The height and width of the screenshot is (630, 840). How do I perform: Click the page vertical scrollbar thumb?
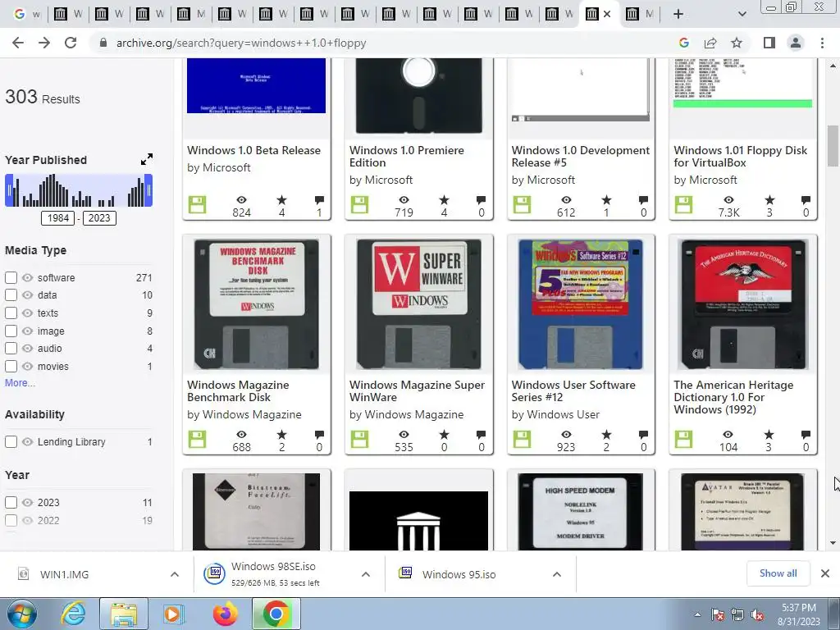[x=833, y=146]
